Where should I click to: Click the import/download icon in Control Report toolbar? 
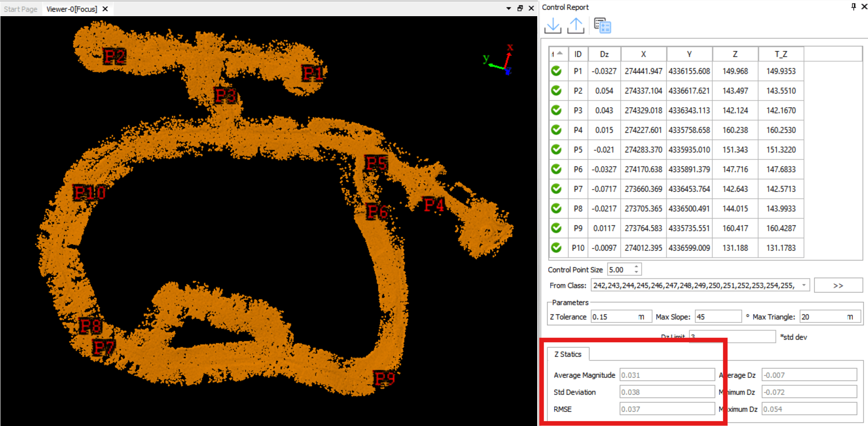click(552, 26)
